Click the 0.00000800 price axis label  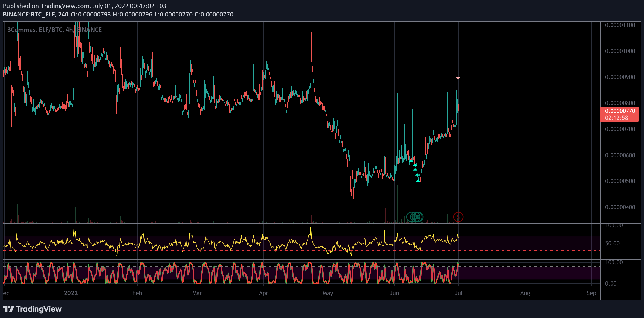[620, 103]
